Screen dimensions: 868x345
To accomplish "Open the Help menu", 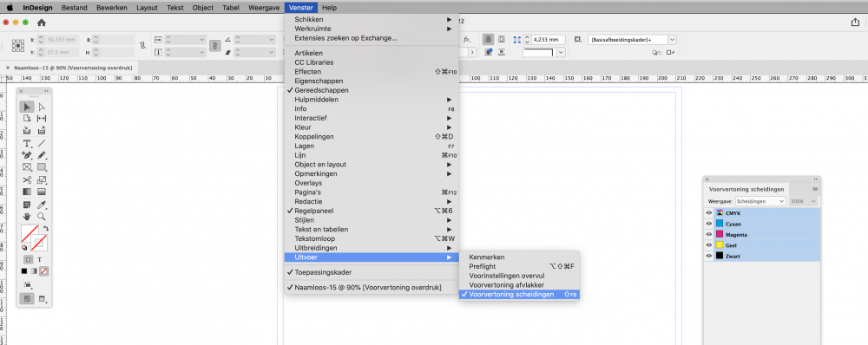I will click(329, 8).
